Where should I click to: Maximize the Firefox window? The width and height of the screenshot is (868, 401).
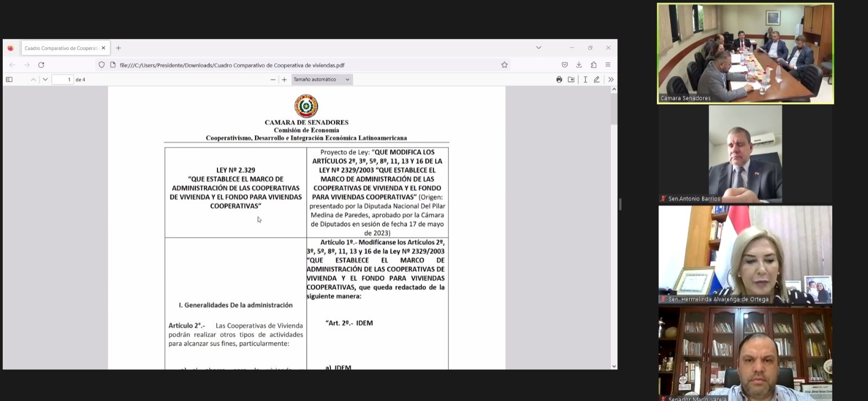(590, 48)
